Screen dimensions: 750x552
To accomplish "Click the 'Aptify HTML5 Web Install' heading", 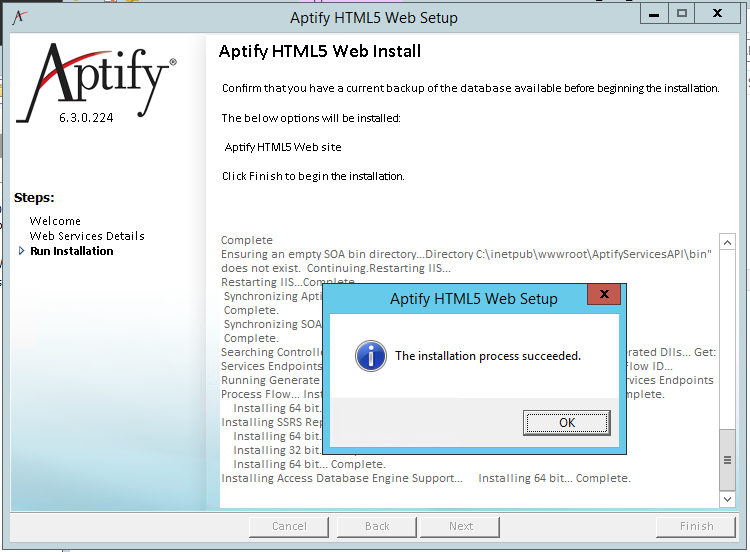I will coord(320,51).
